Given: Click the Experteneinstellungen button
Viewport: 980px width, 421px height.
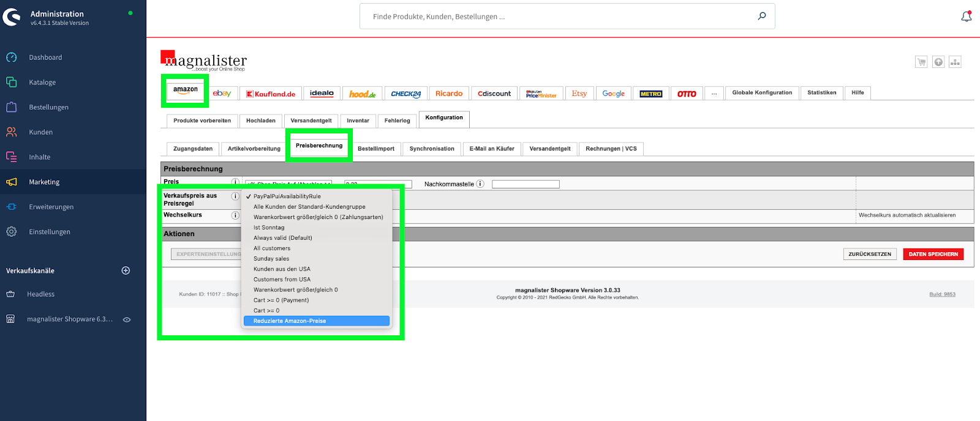Looking at the screenshot, I should [206, 254].
